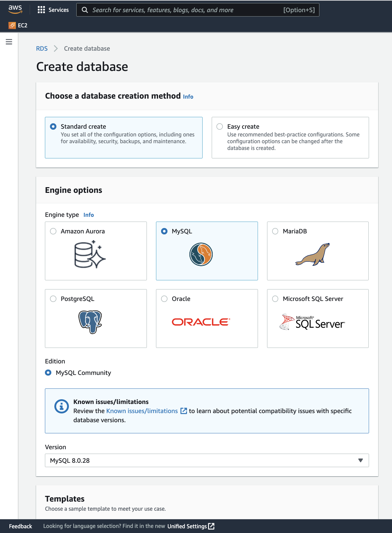Viewport: 392px width, 533px height.
Task: Open the MySQL 8.0.28 version dropdown
Action: click(207, 460)
